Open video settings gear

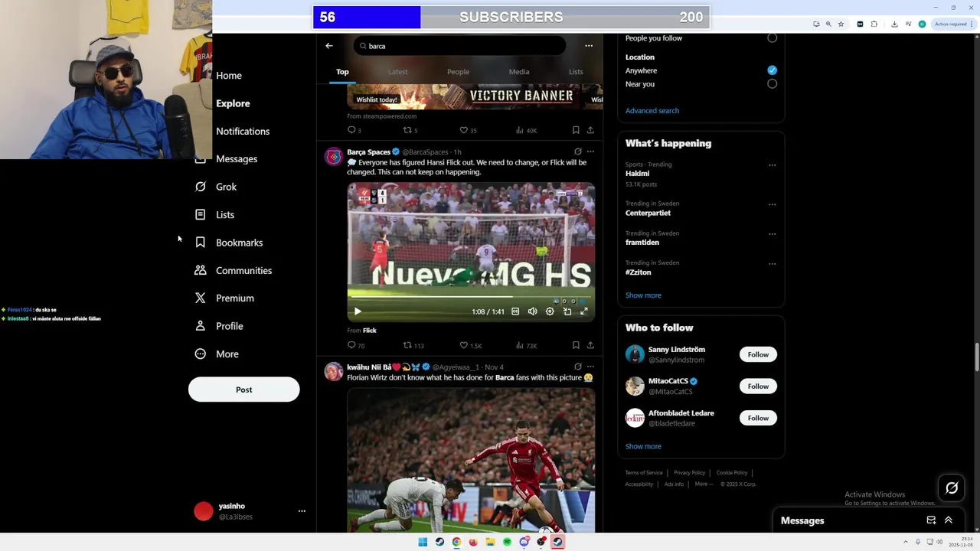(550, 311)
